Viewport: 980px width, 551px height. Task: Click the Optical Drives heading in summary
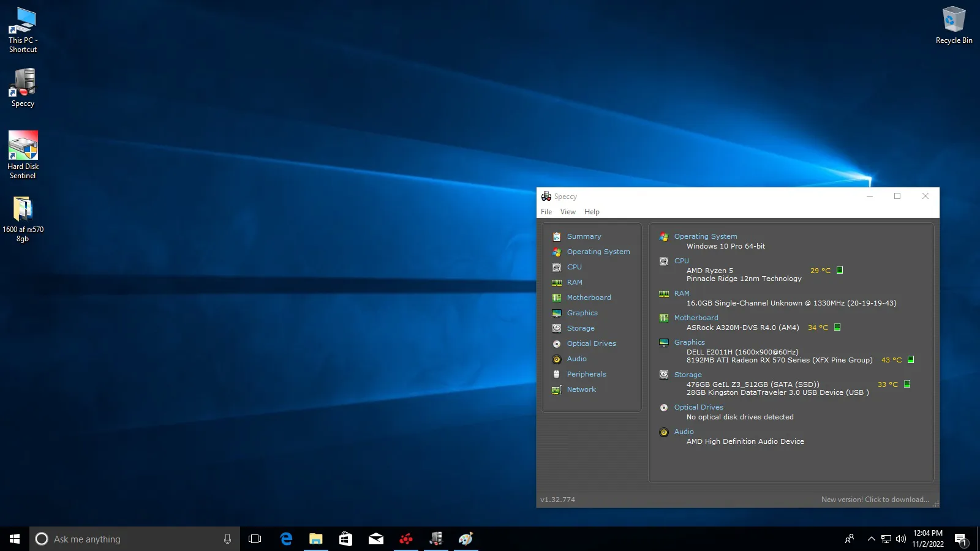click(x=698, y=407)
